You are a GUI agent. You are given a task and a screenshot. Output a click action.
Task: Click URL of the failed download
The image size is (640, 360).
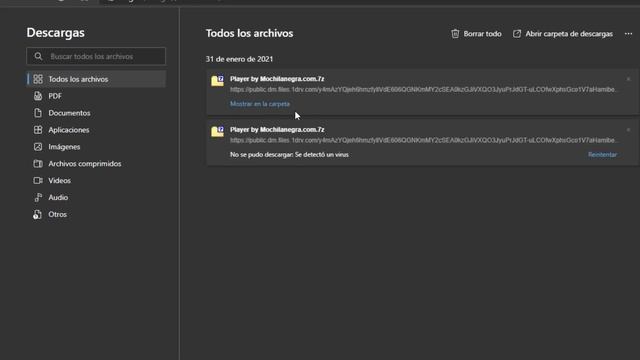pyautogui.click(x=423, y=140)
